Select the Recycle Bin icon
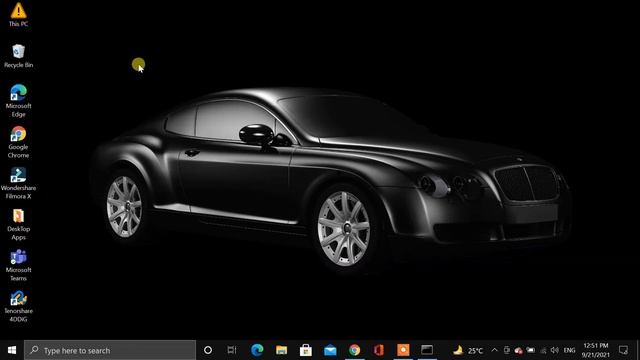Screen dimensions: 640x360 (x=18, y=56)
